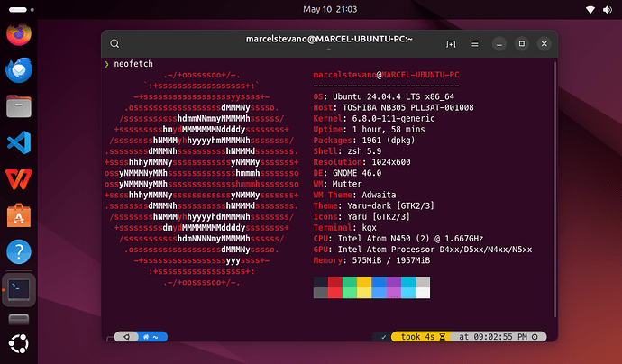The height and width of the screenshot is (364, 622).
Task: Click the 'Adwaita' WM theme value
Action: pos(379,196)
